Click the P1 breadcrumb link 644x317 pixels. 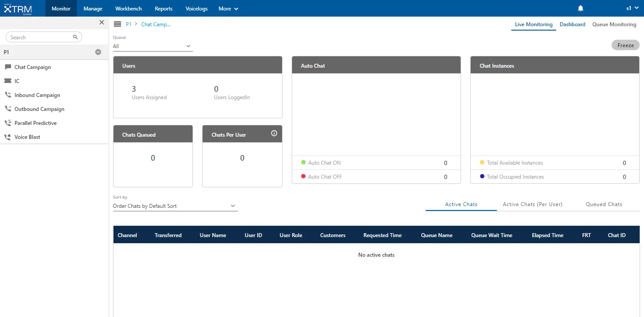click(129, 24)
